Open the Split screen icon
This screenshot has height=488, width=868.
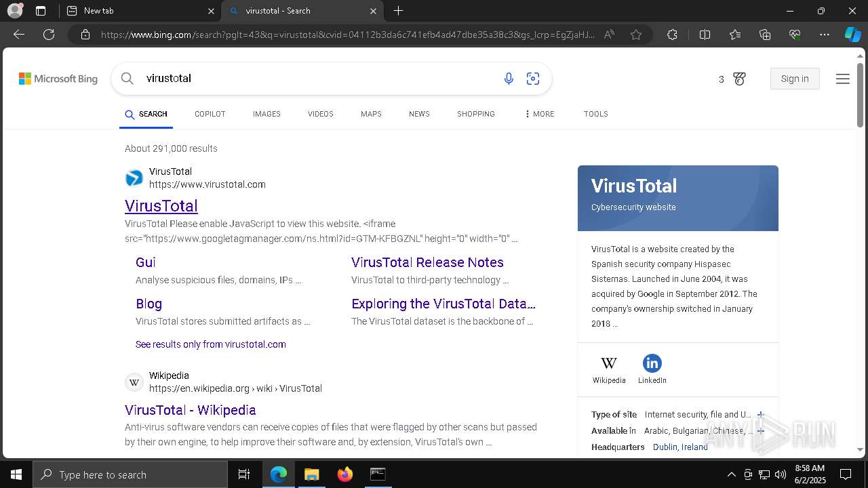[x=705, y=35]
